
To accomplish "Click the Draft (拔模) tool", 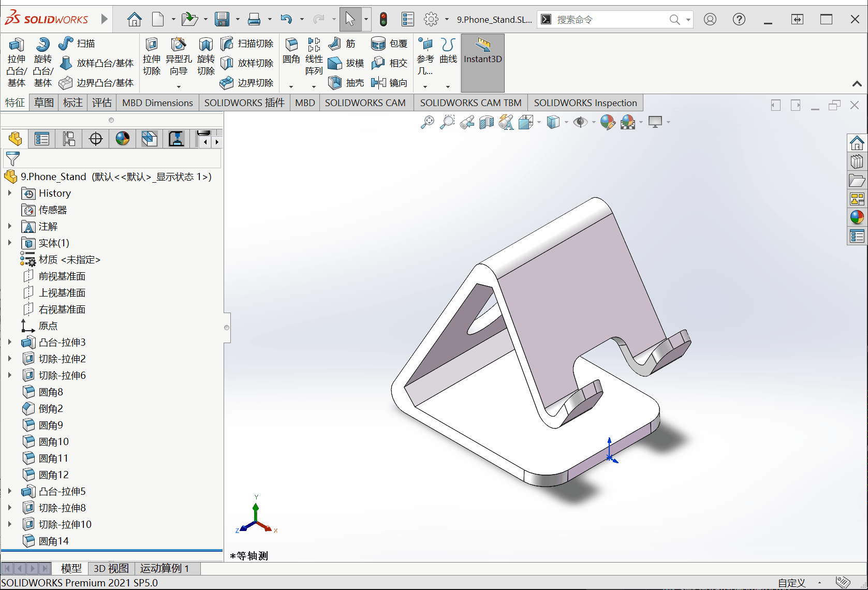I will [346, 63].
